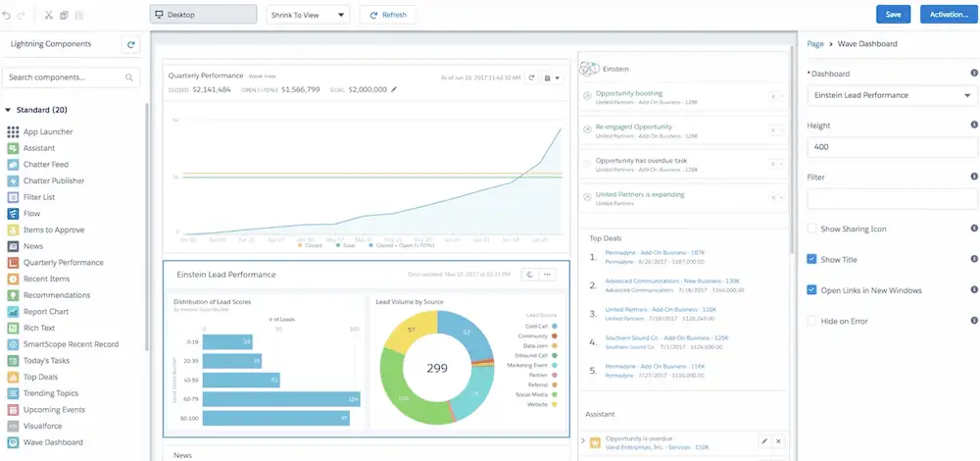
Task: Open info tooltip next to Height field
Action: (x=973, y=125)
